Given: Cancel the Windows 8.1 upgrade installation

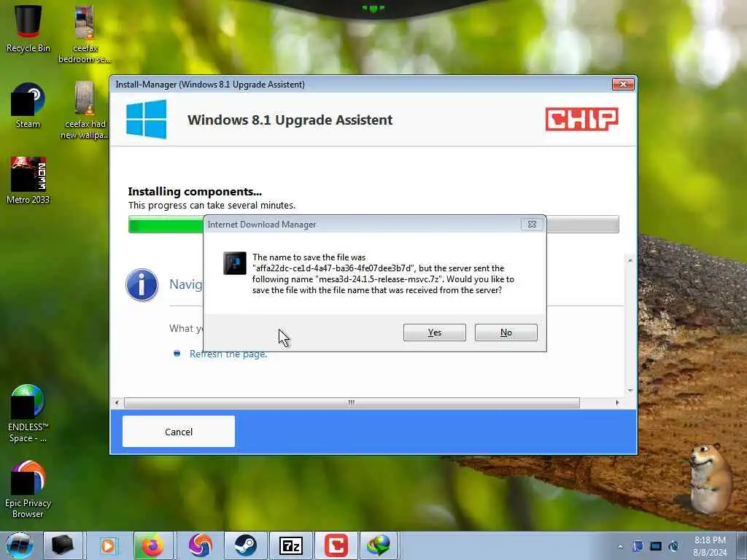Looking at the screenshot, I should (179, 432).
